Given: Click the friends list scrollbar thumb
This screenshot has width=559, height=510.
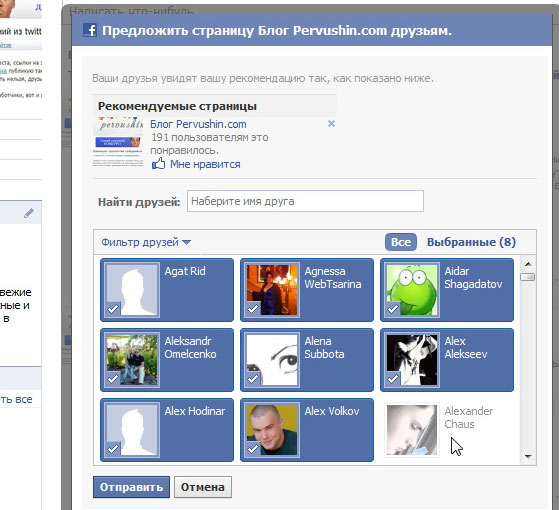Looking at the screenshot, I should tap(528, 277).
